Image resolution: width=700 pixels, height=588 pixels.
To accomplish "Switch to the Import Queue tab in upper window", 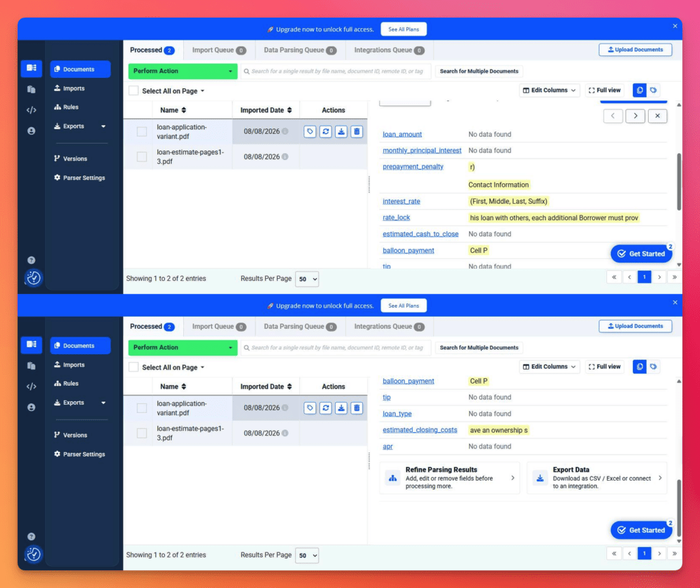I will pyautogui.click(x=219, y=50).
